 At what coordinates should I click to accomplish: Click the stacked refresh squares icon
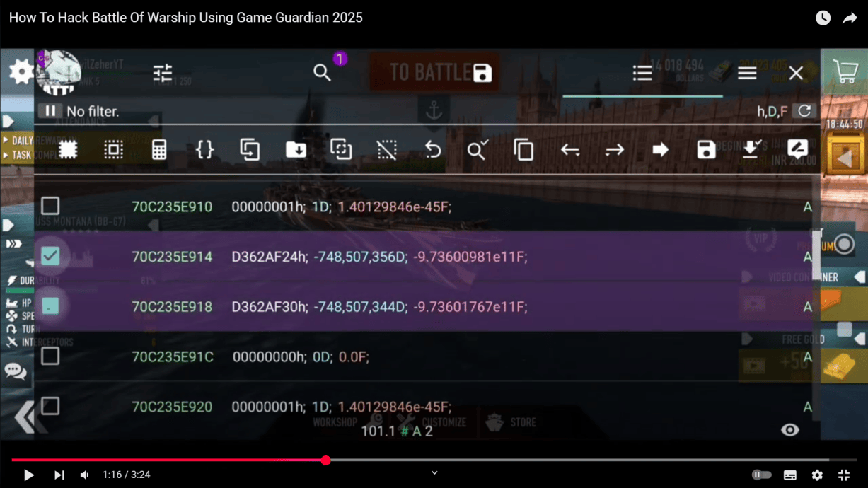341,150
